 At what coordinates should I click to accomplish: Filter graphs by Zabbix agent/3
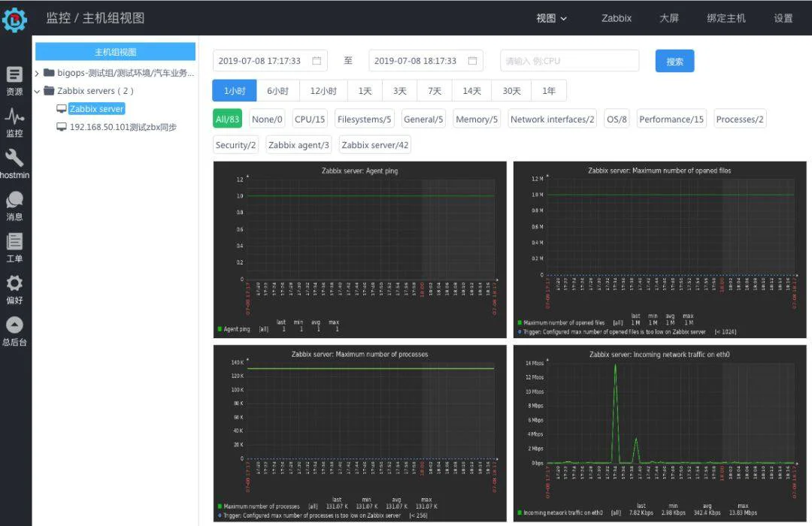298,145
